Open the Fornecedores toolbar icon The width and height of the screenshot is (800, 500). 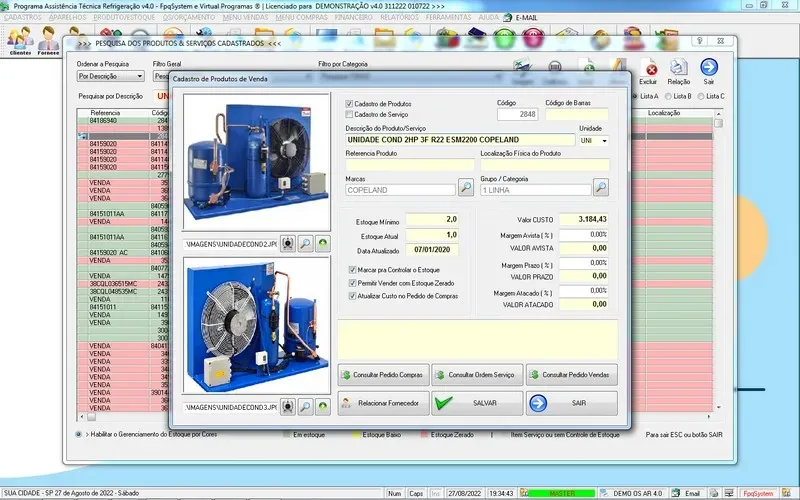48,42
